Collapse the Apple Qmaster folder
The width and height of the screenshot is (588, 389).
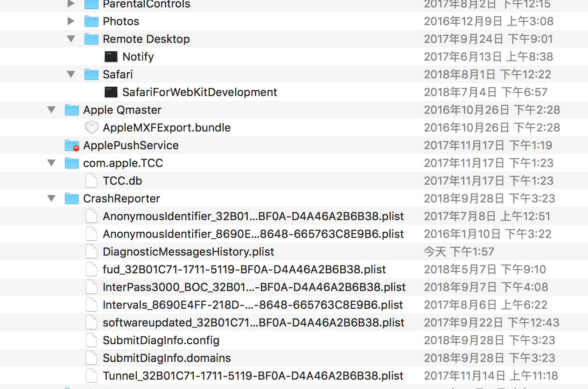[51, 110]
